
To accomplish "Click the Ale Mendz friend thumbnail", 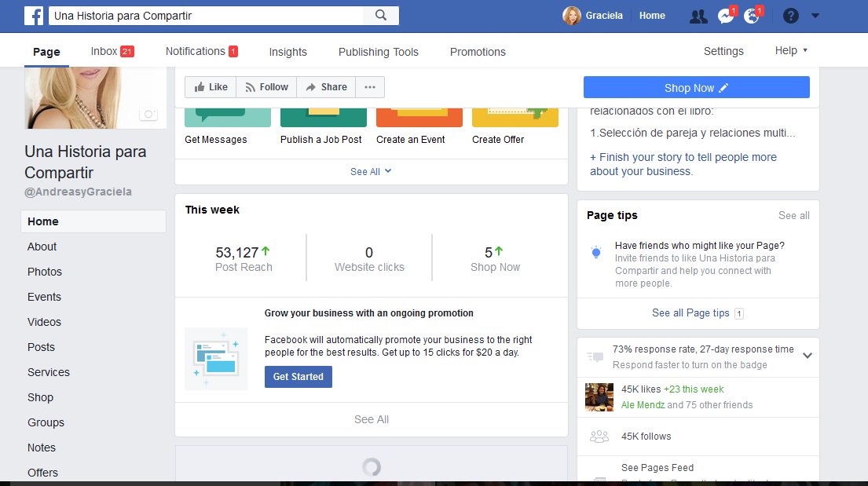I will [x=599, y=396].
